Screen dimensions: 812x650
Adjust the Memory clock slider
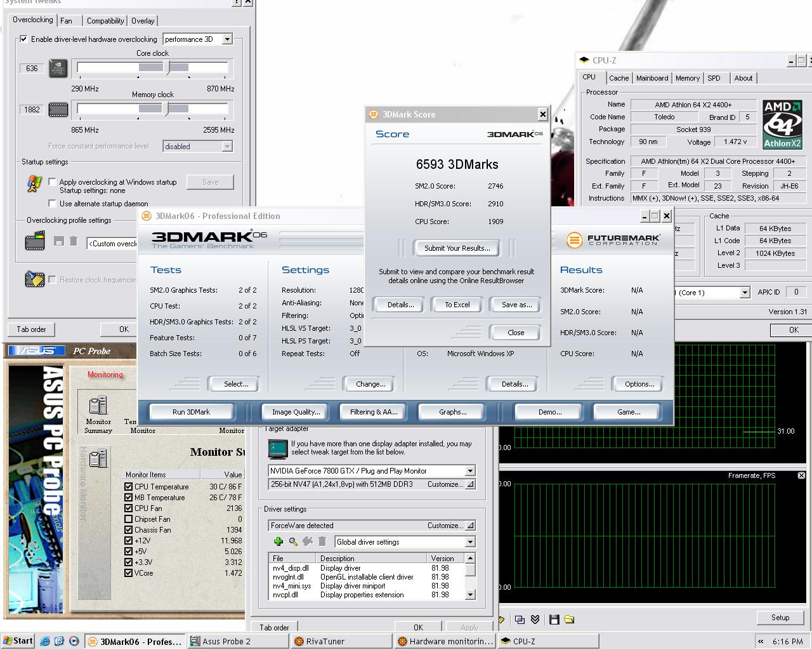click(166, 109)
